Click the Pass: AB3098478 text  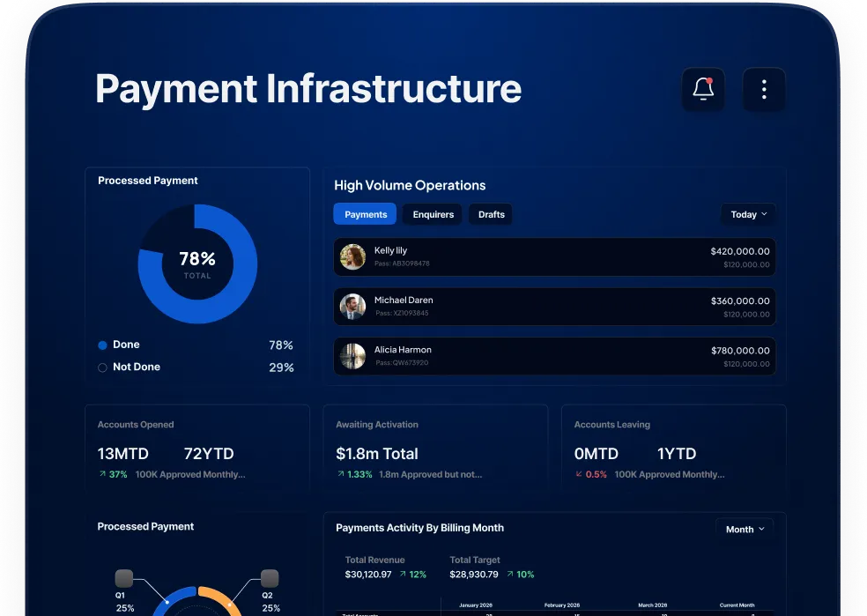click(x=402, y=263)
